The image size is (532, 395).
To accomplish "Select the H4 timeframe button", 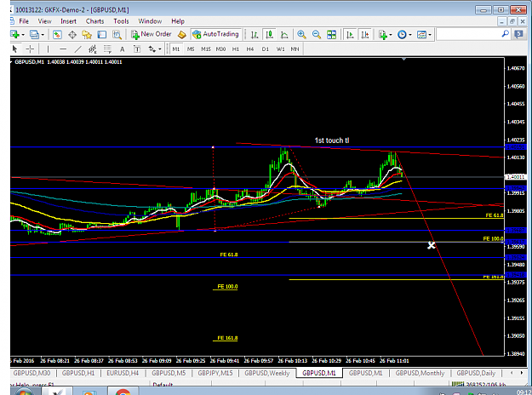I will [x=250, y=49].
